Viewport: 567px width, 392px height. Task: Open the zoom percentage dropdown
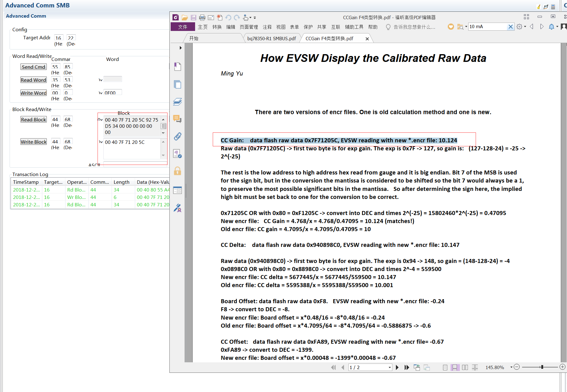(511, 367)
